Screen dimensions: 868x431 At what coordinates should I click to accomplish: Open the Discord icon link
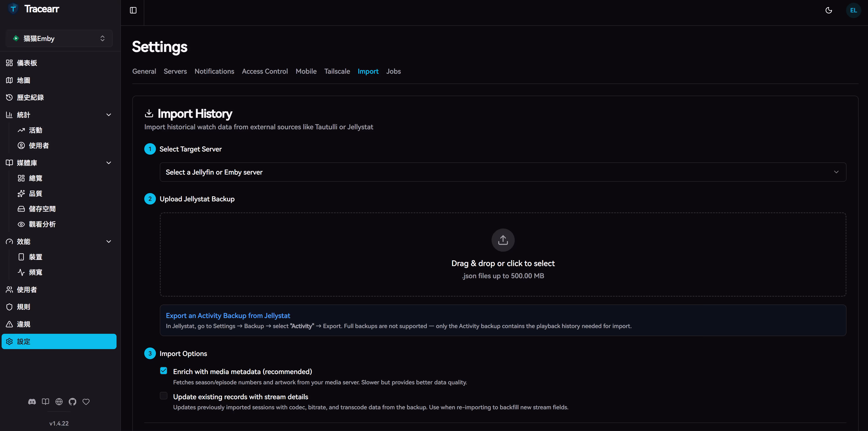click(32, 402)
